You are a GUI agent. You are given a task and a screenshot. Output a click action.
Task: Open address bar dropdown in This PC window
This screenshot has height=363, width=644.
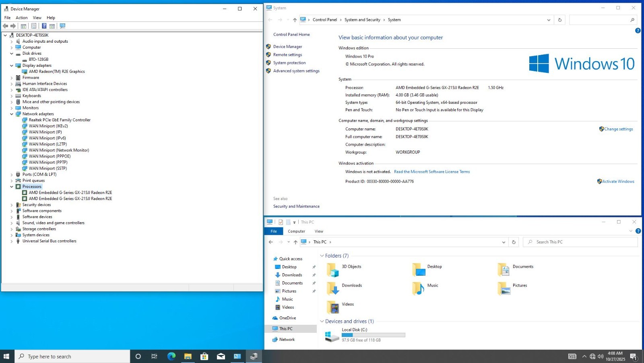[504, 242]
